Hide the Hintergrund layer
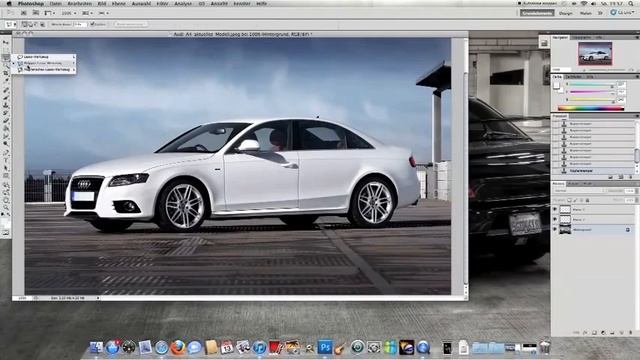The width and height of the screenshot is (640, 360). pyautogui.click(x=555, y=229)
